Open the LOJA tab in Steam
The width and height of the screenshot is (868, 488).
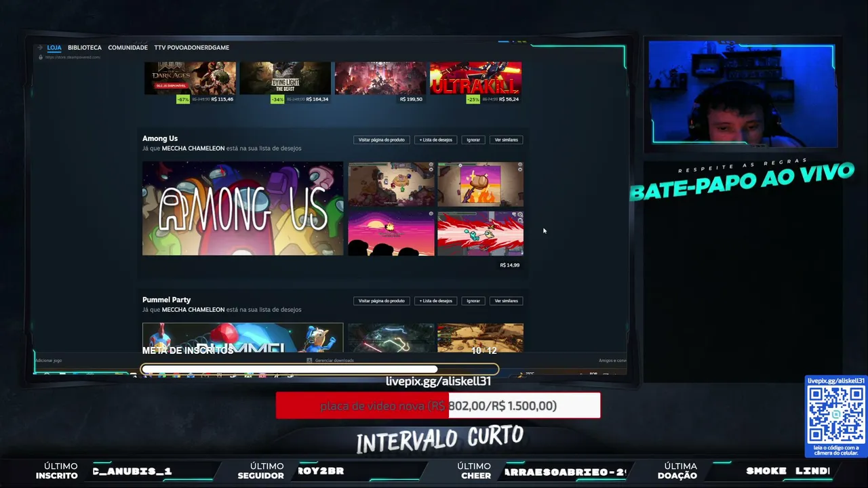pos(54,47)
